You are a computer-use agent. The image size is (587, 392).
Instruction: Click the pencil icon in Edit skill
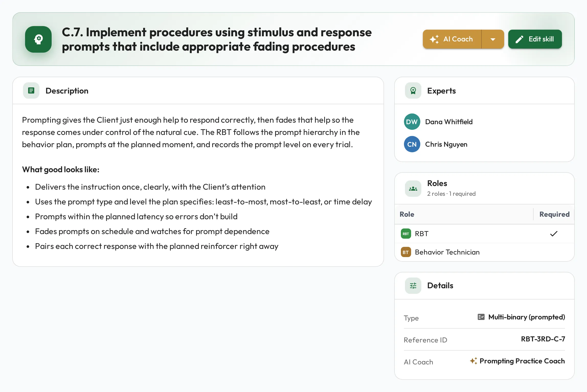point(519,39)
